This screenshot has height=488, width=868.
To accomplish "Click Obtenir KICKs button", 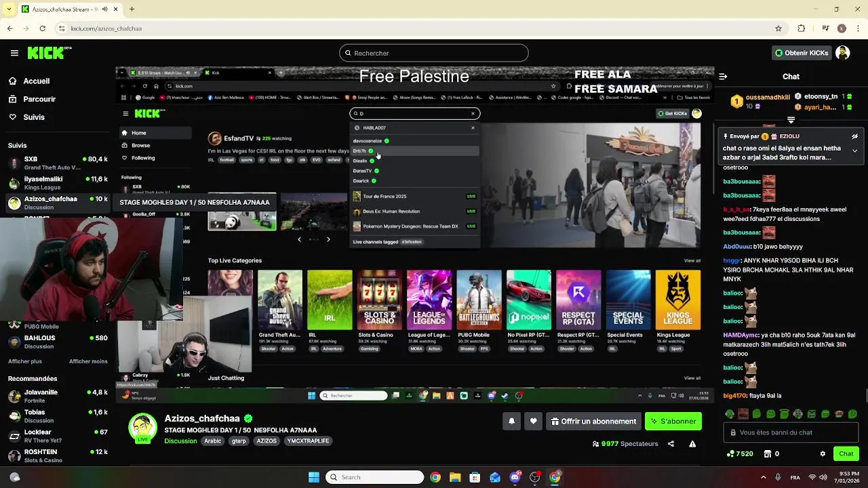I will tap(802, 53).
